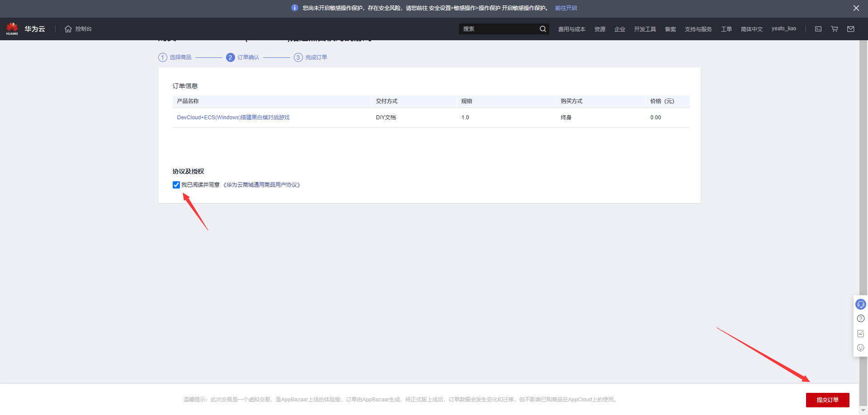Click the info icon in the warning banner

pyautogui.click(x=295, y=8)
